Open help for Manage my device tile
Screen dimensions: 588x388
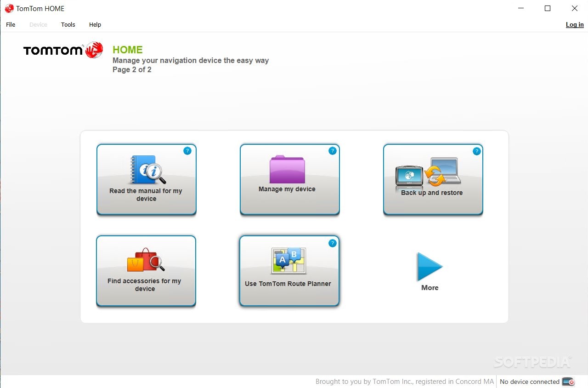coord(332,150)
